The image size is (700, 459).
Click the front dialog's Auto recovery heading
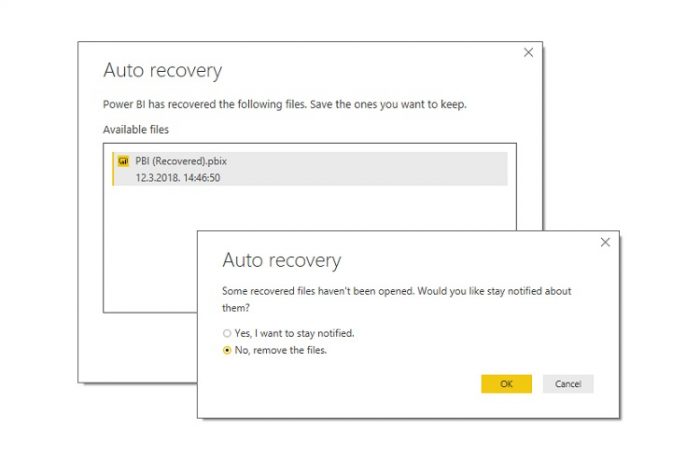pos(281,261)
